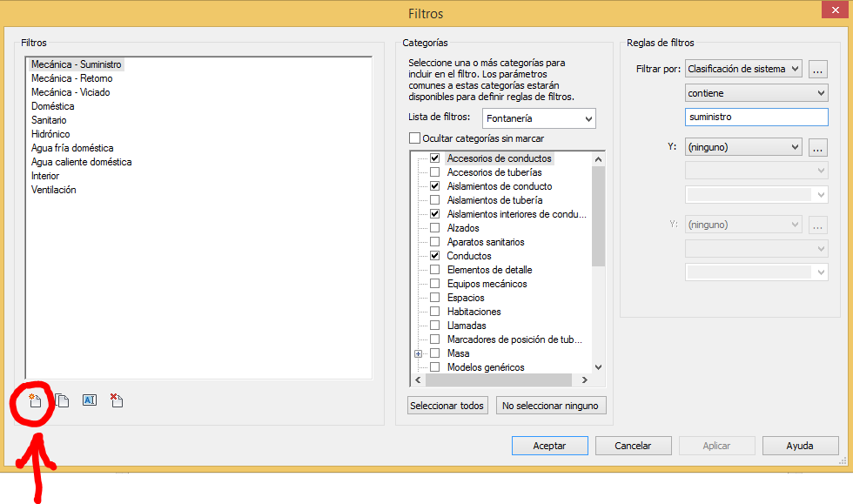Check the Aparatos sanitarios category
This screenshot has height=504, width=853.
click(x=434, y=242)
